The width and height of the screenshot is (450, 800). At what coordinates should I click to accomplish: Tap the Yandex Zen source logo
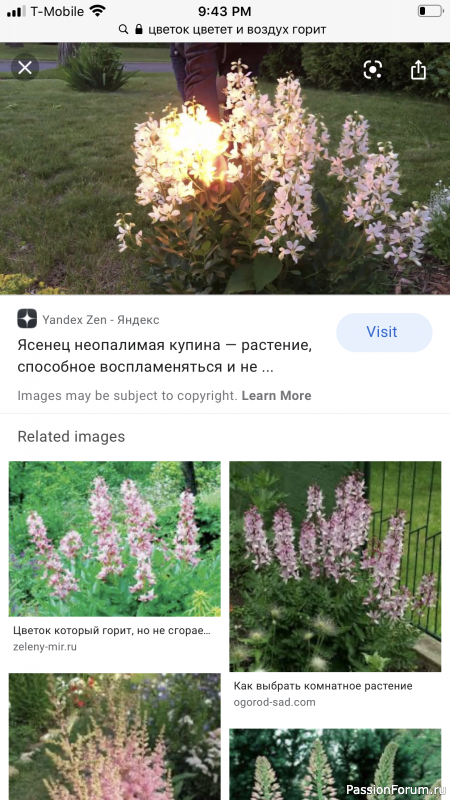click(x=27, y=318)
